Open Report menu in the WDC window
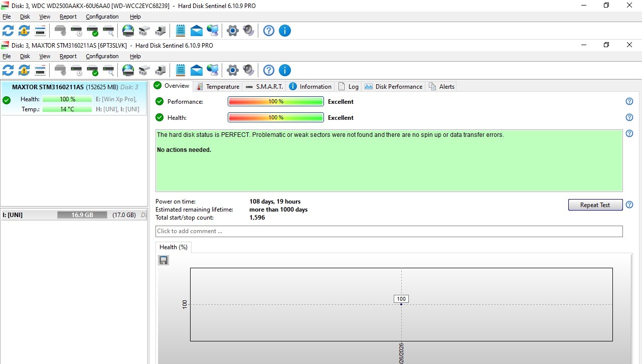 click(68, 17)
